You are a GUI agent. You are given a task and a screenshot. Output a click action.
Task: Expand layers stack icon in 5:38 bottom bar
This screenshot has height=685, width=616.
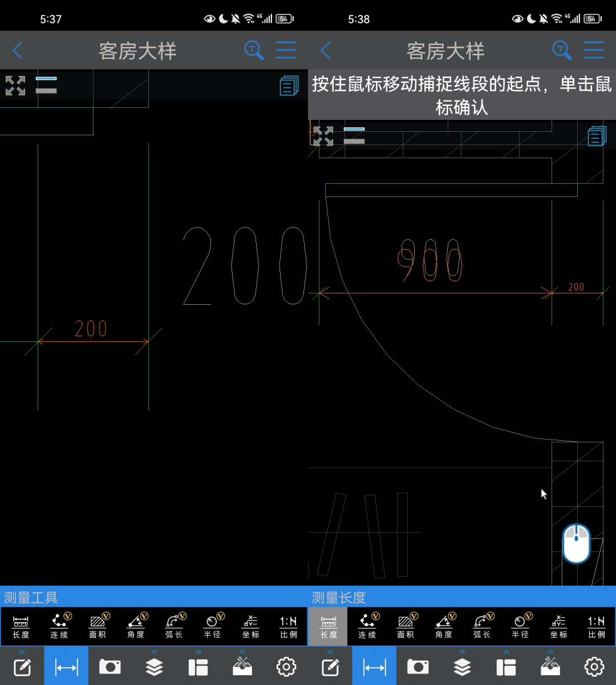(462, 666)
